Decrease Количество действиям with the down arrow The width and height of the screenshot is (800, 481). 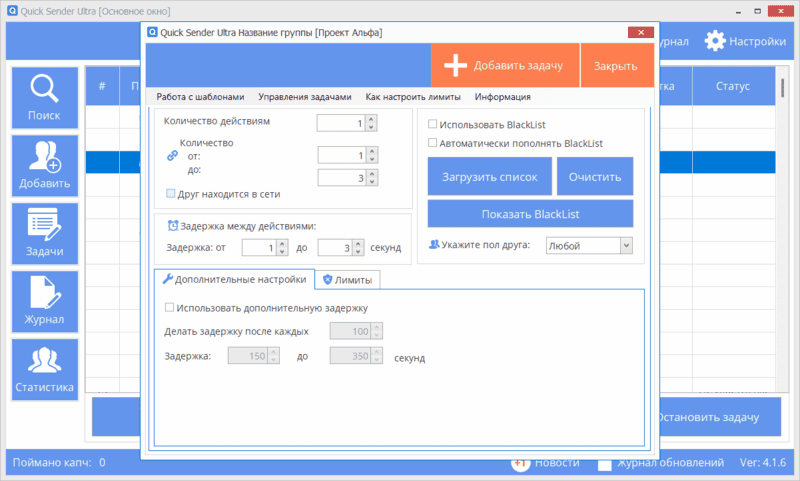371,127
